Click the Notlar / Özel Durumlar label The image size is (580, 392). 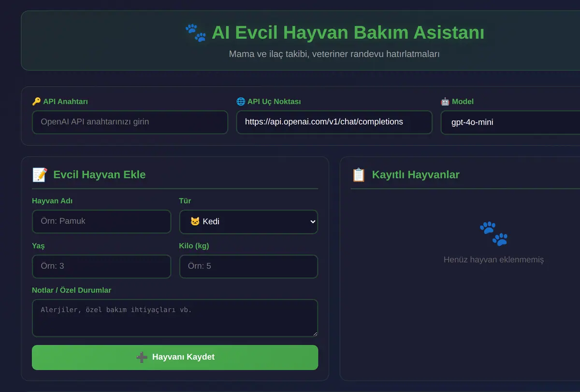click(x=72, y=290)
